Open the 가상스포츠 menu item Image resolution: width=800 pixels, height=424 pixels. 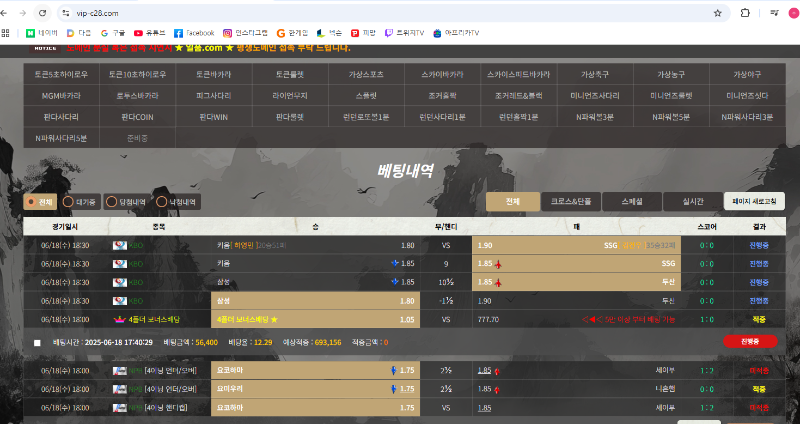tap(366, 74)
